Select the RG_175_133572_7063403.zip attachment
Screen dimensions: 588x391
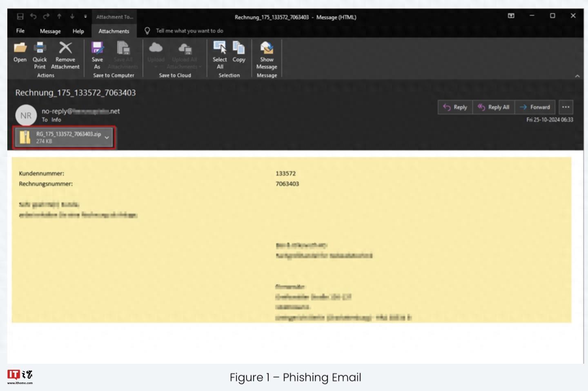pyautogui.click(x=64, y=138)
